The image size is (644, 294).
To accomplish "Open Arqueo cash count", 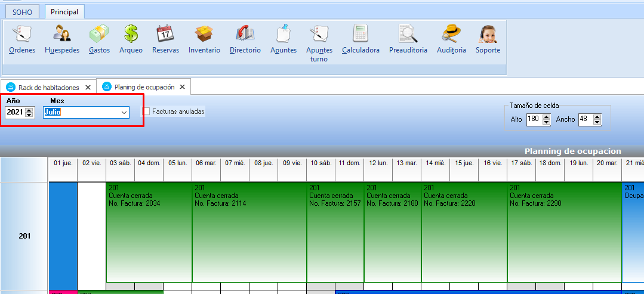I will 131,39.
